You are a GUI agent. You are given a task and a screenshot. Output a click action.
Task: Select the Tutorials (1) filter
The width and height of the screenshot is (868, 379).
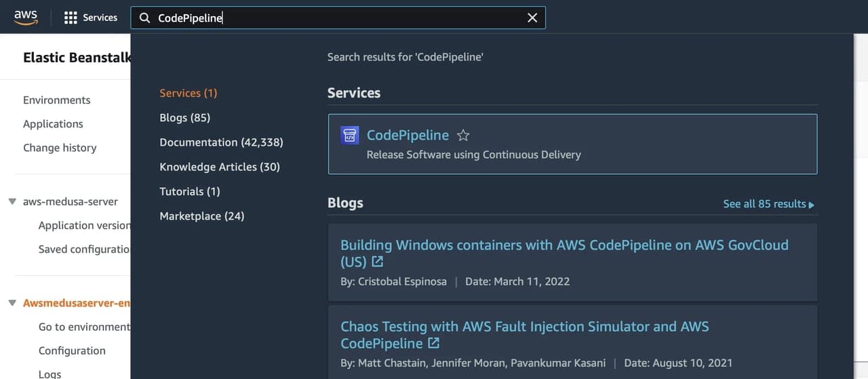[x=190, y=191]
